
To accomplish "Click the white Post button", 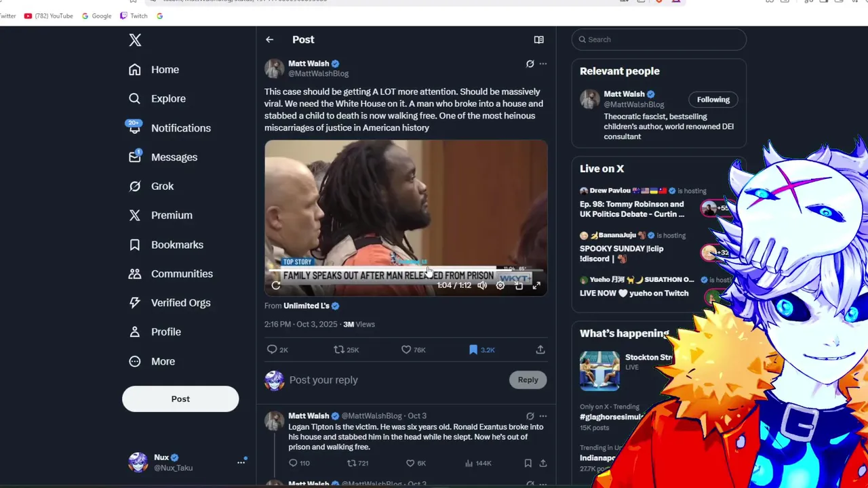I will click(x=180, y=399).
